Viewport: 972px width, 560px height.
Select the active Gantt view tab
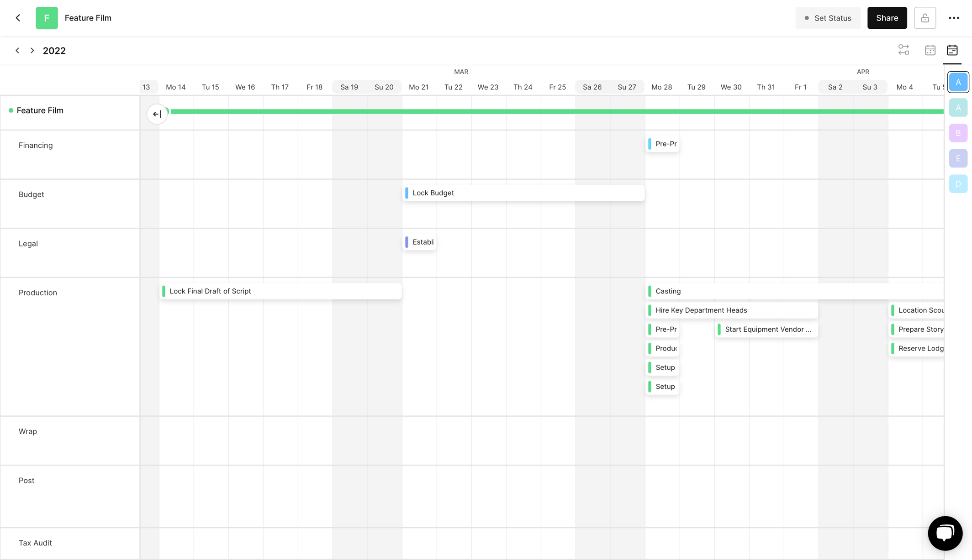tap(952, 50)
